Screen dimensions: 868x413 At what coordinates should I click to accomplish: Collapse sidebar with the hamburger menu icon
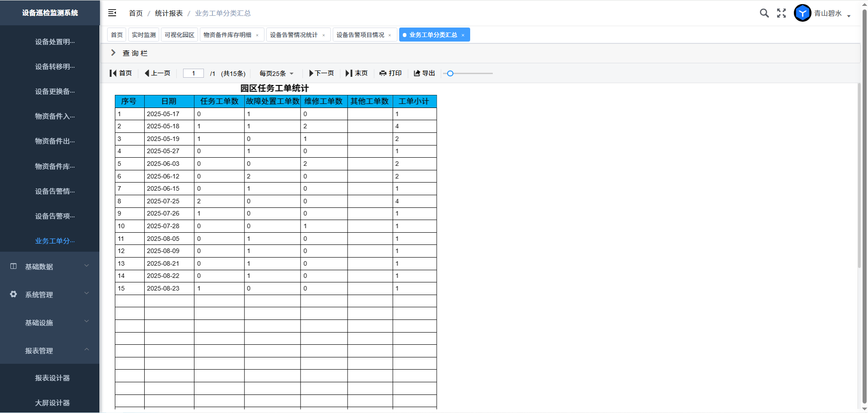112,13
